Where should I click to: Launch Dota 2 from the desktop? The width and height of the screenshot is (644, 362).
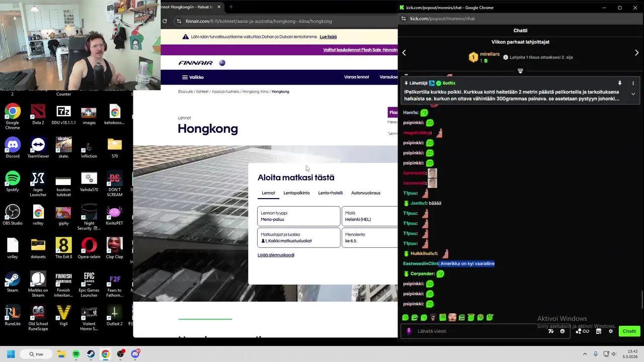pyautogui.click(x=38, y=115)
